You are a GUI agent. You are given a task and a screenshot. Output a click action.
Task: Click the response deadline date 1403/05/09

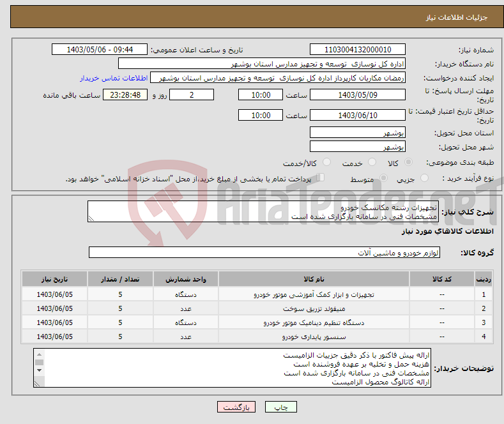pos(358,95)
